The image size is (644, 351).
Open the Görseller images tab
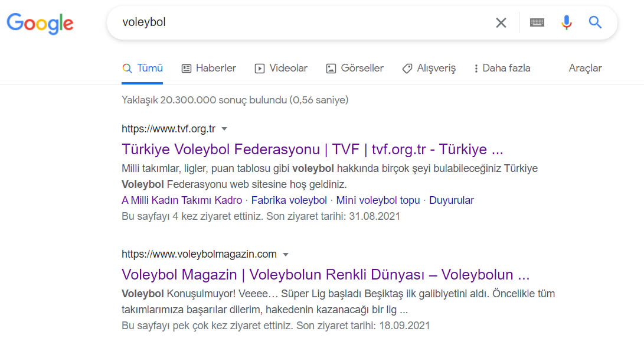[x=355, y=69]
